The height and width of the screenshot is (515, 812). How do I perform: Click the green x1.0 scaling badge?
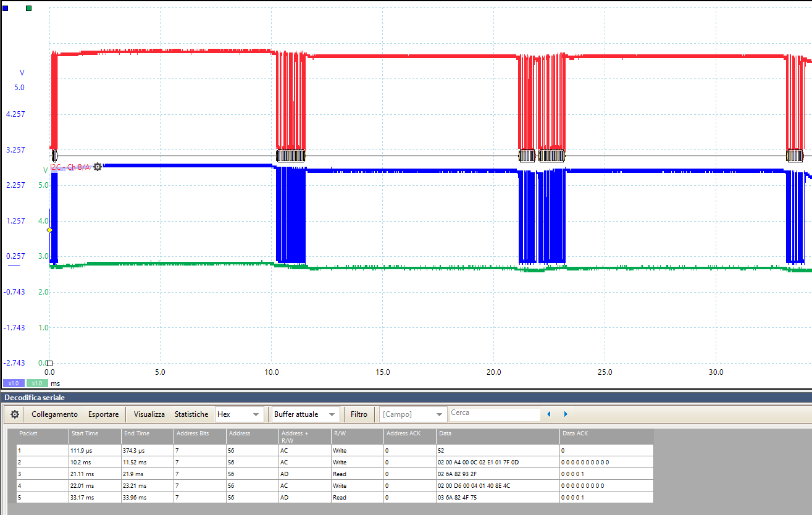coord(36,383)
